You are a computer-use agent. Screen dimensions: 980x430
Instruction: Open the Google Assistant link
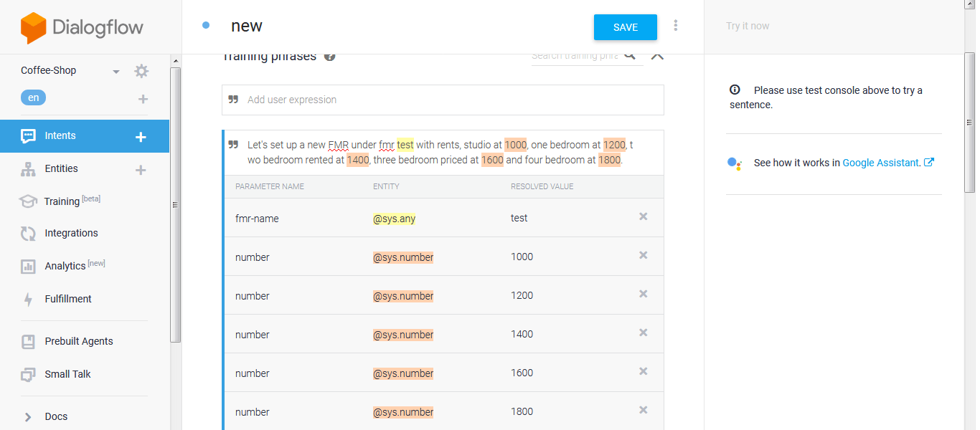(x=880, y=163)
